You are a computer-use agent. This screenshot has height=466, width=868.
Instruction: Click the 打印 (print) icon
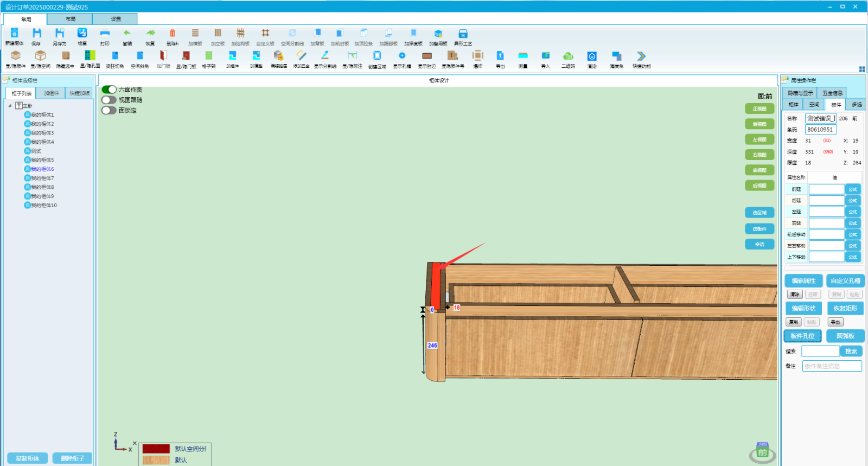coord(105,34)
